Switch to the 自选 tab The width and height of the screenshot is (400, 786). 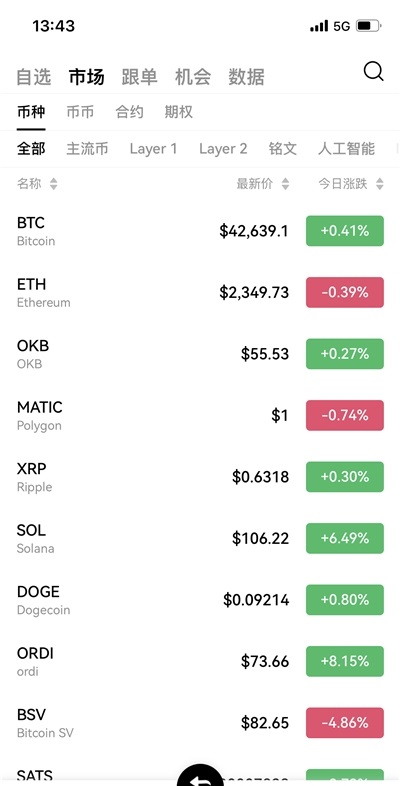tap(34, 77)
